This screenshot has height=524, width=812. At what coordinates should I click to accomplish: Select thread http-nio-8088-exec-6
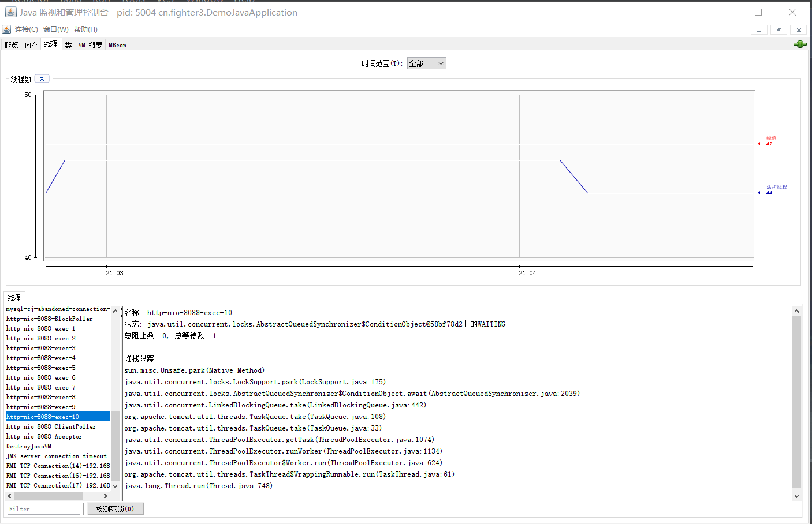(x=58, y=377)
